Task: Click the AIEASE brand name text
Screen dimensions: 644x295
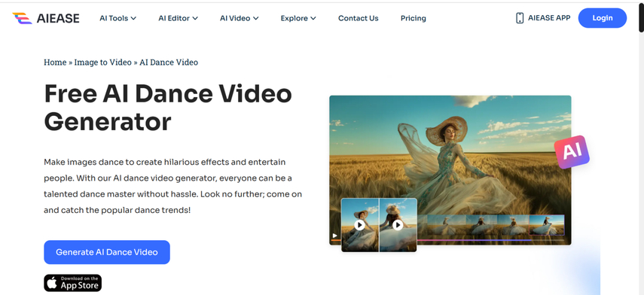Action: point(58,18)
